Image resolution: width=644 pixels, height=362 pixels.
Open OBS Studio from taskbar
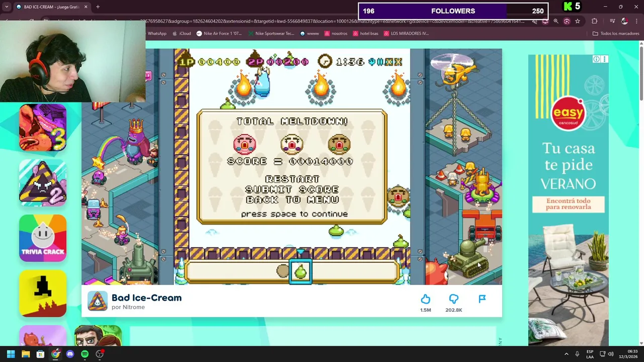(100, 354)
